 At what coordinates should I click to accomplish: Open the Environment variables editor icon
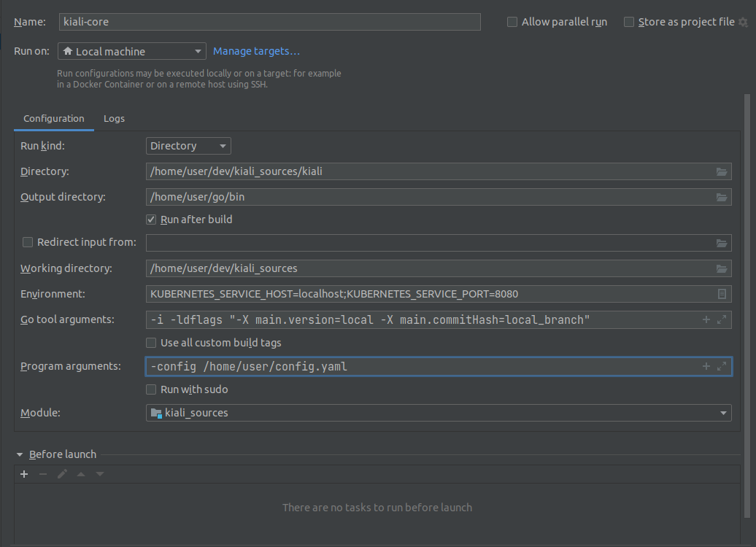point(721,294)
